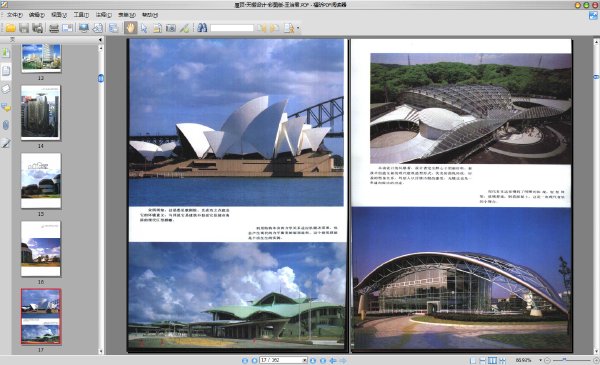Switch to continuous facing view mode
The height and width of the screenshot is (365, 600).
503,360
